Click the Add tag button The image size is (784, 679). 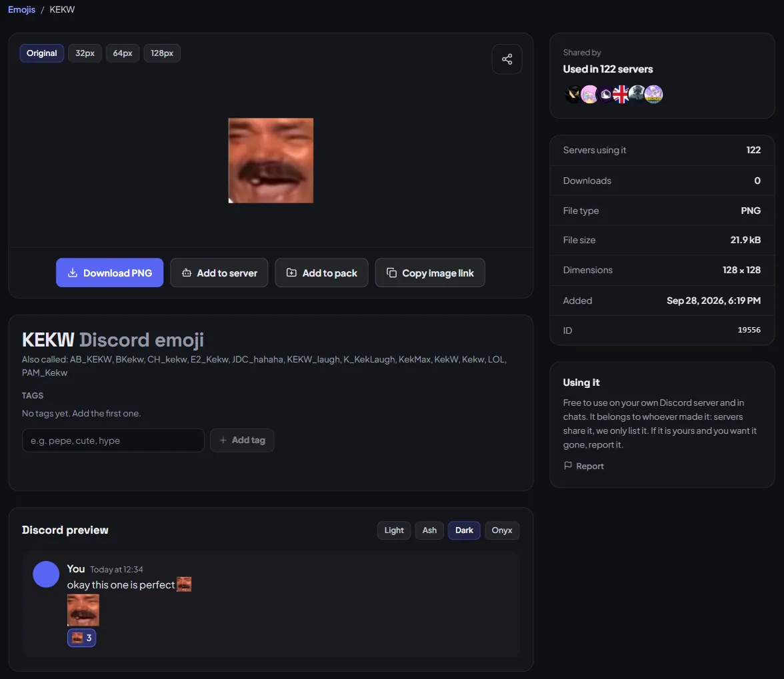[x=242, y=440]
